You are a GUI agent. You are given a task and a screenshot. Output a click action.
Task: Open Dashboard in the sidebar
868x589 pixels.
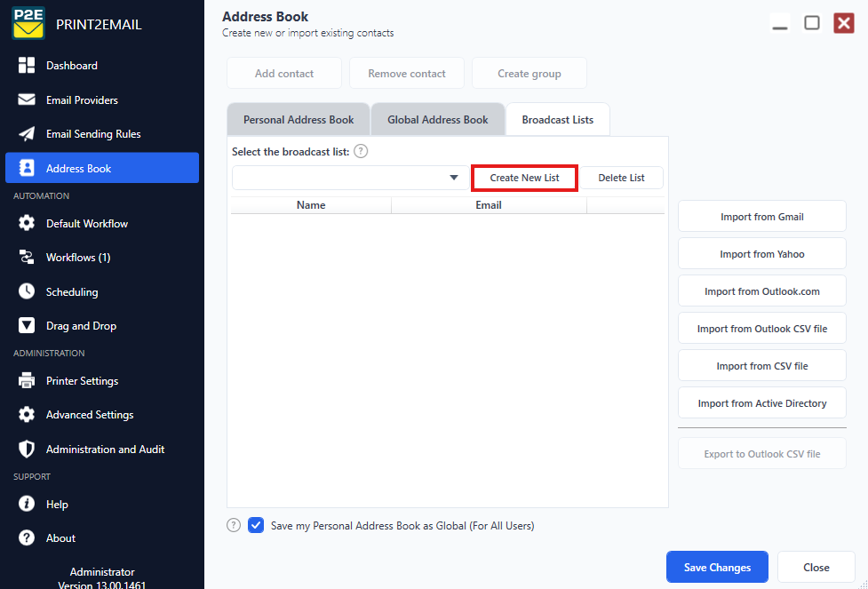coord(102,66)
